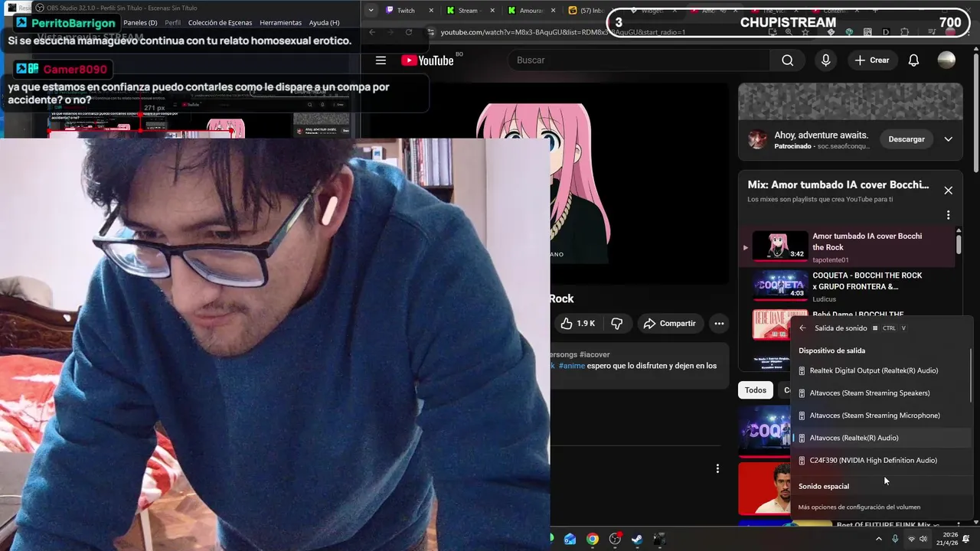
Task: Open the Mix playlist three-dot menu
Action: pyautogui.click(x=948, y=215)
